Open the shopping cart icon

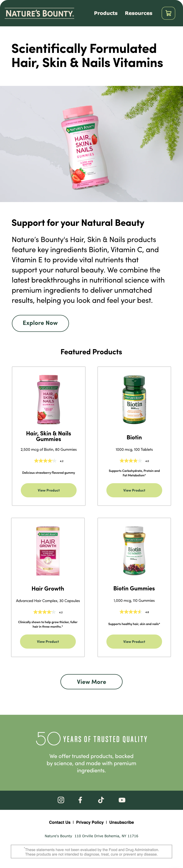(x=168, y=14)
